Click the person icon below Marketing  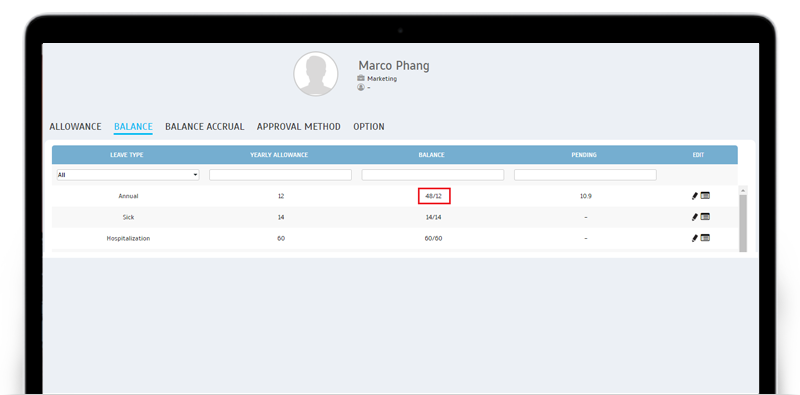click(361, 87)
